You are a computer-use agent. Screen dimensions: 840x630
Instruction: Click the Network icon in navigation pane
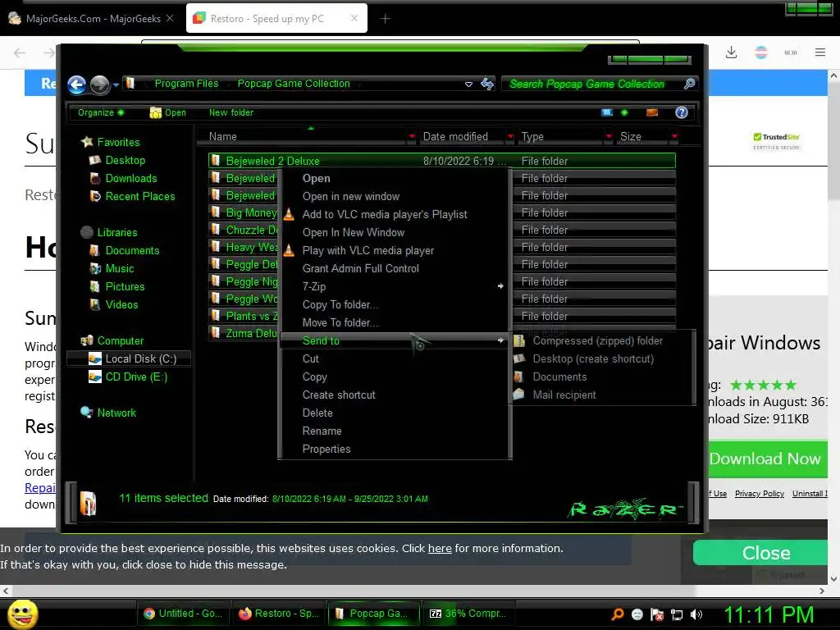[86, 413]
